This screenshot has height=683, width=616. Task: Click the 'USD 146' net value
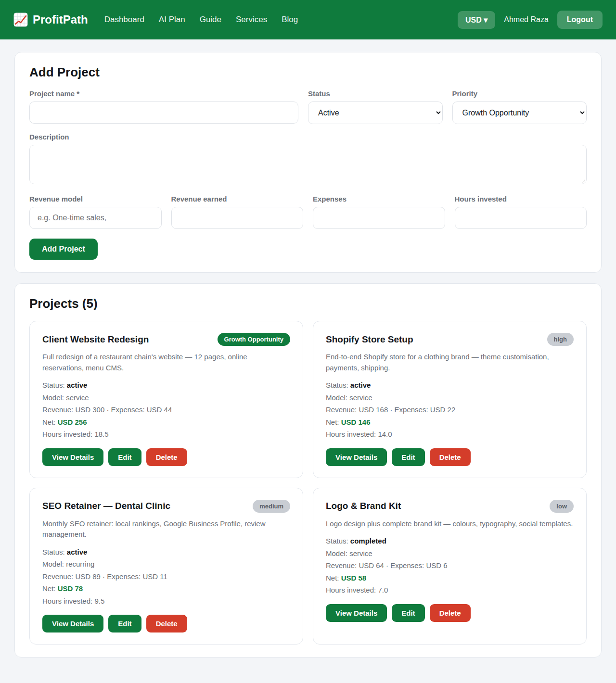(356, 422)
